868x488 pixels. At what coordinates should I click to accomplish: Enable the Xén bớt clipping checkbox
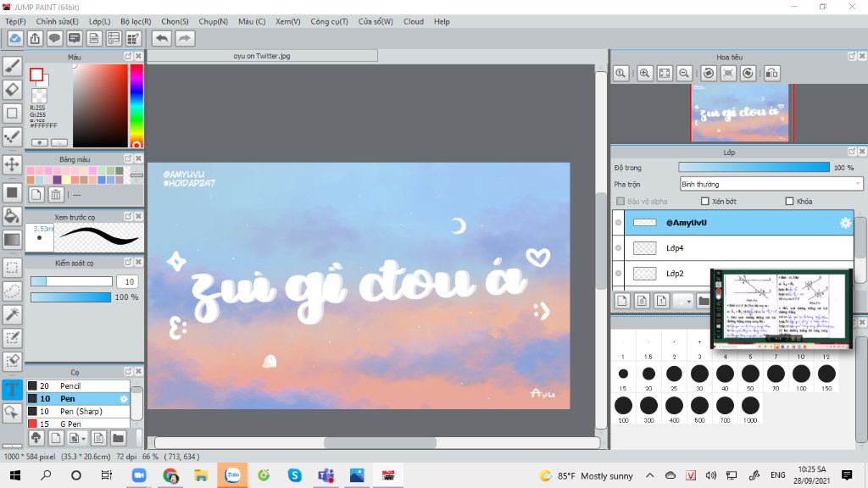pos(705,202)
